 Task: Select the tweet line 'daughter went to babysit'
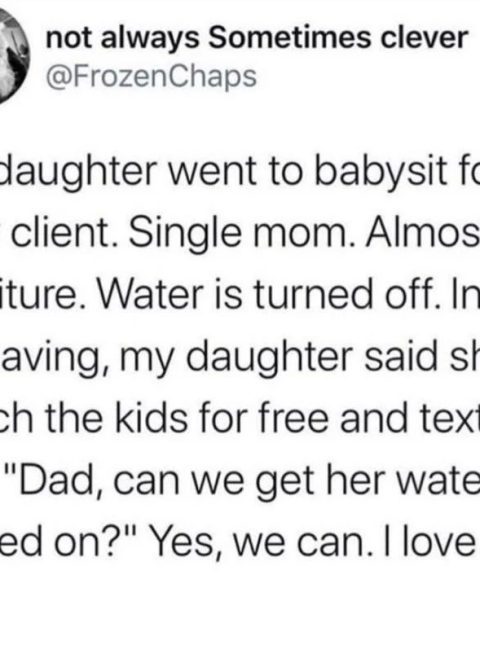[x=226, y=171]
